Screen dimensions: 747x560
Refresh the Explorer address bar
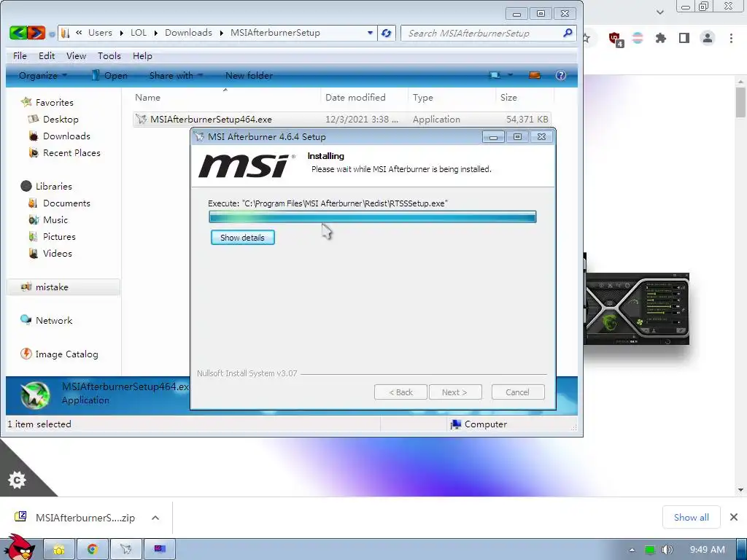pyautogui.click(x=387, y=34)
